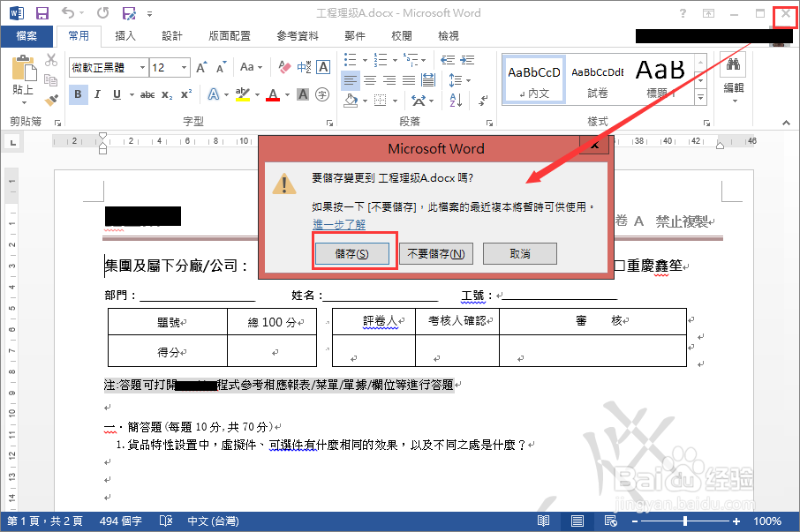Click the phonetic guide icon
800x532 pixels.
[304, 67]
